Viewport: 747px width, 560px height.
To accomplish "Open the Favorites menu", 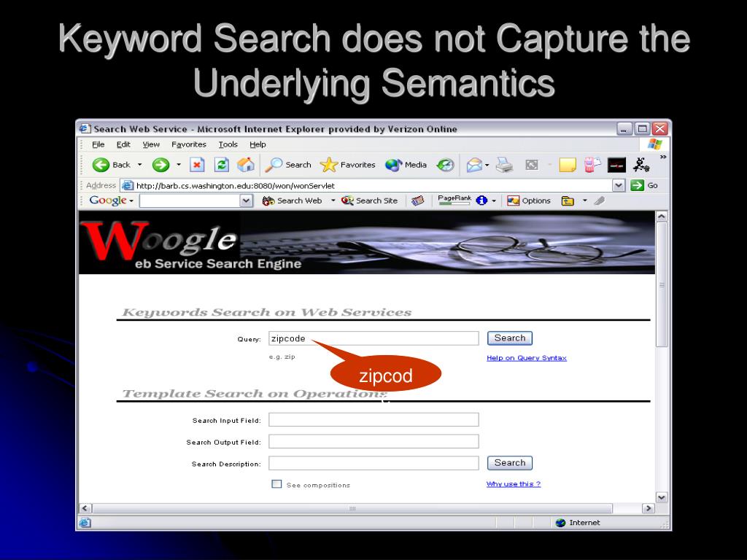I will (x=189, y=144).
